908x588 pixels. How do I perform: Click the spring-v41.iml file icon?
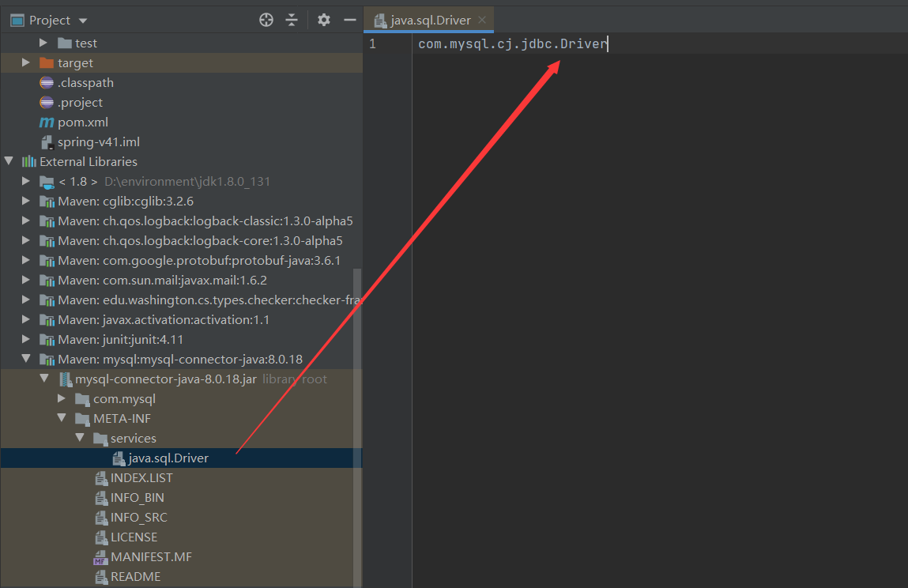(47, 142)
